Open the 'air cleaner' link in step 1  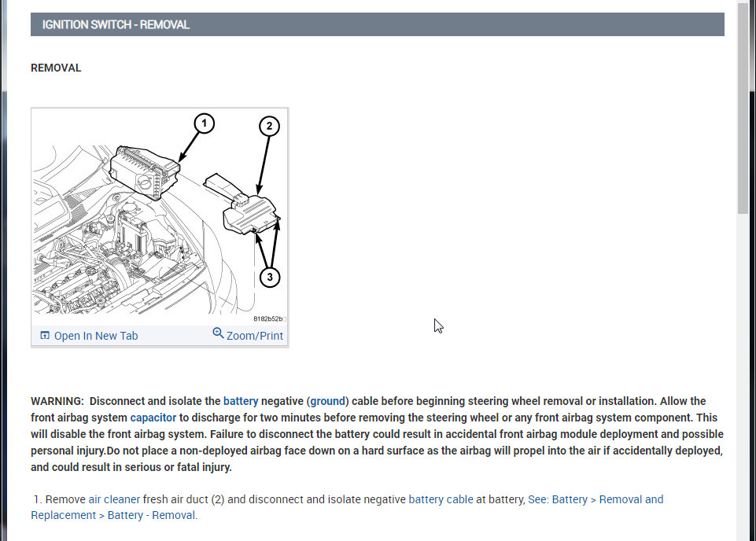[x=114, y=499]
